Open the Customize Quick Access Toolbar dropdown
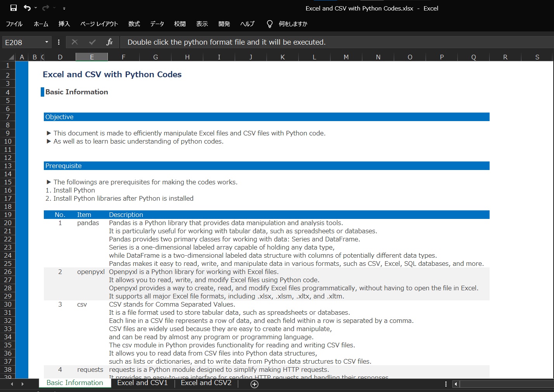This screenshot has width=554, height=392. 64,8
